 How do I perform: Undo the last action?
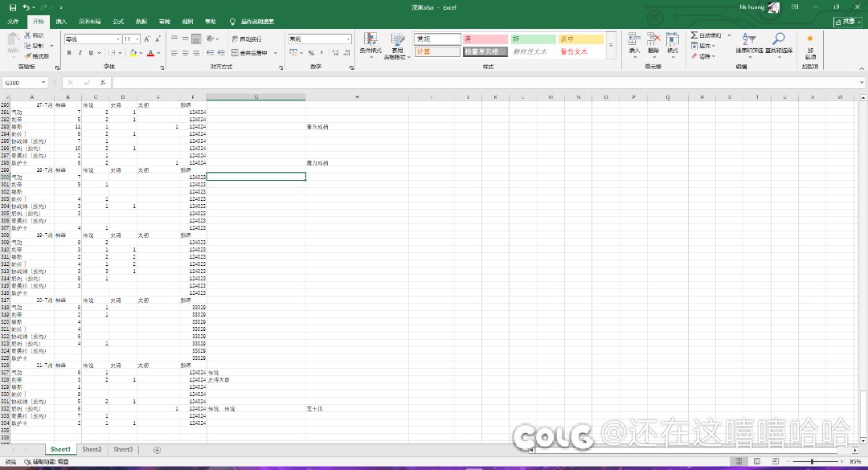pos(26,8)
